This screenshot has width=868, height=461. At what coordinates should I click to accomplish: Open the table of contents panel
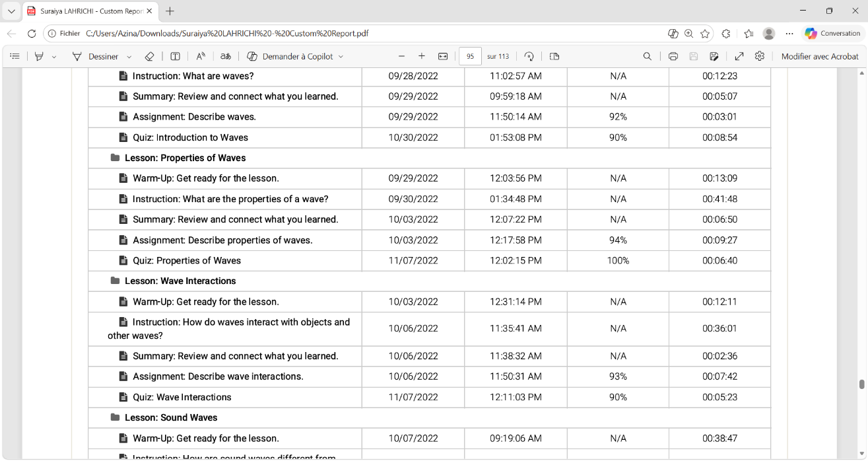pyautogui.click(x=15, y=57)
